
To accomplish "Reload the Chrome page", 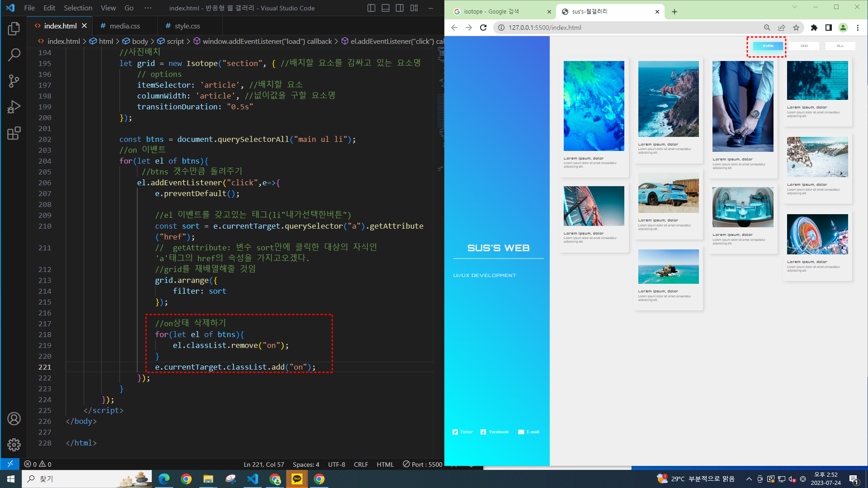I will pos(483,28).
